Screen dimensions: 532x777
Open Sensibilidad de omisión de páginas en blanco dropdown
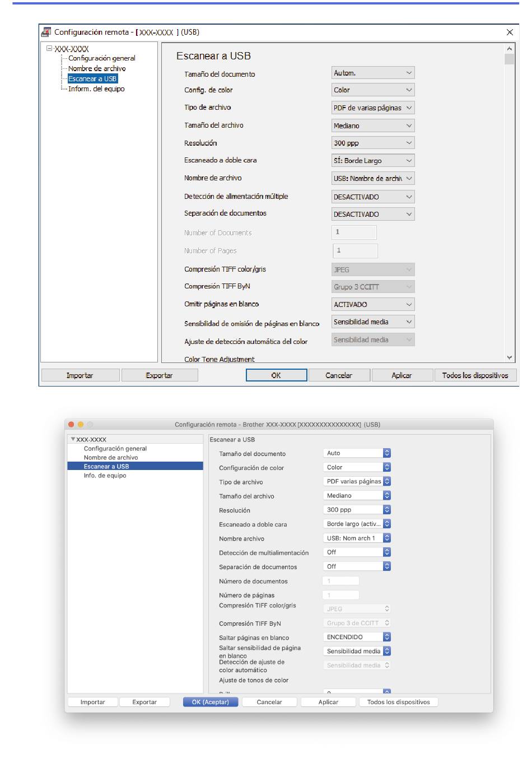coord(373,322)
